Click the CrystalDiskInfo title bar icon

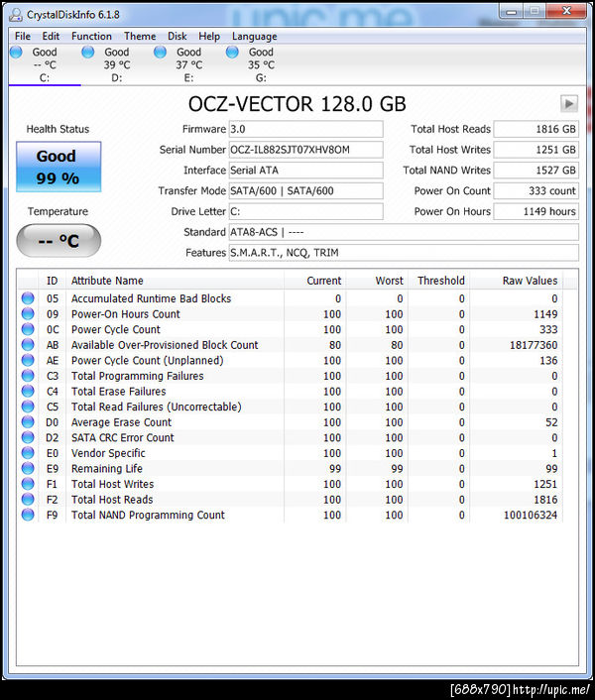pos(16,15)
